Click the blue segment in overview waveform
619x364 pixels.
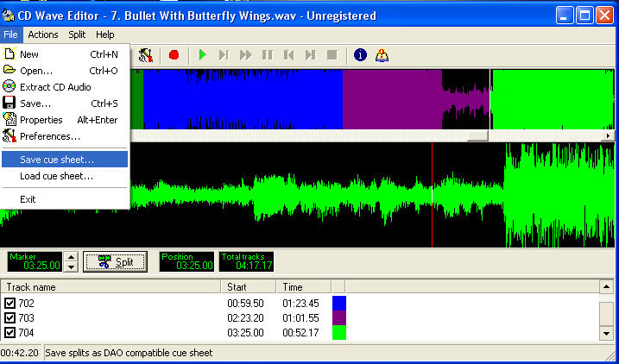[243, 99]
